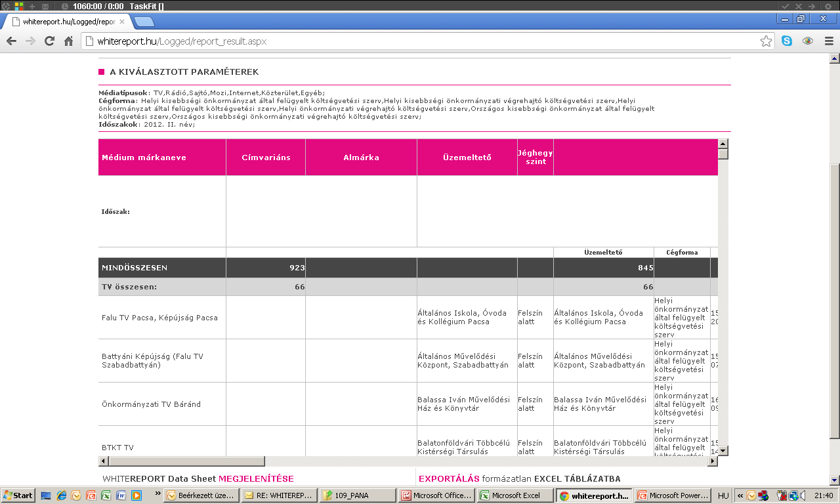This screenshot has width=840, height=504.
Task: Click the page vertical scrollbar thumb
Action: (834, 301)
